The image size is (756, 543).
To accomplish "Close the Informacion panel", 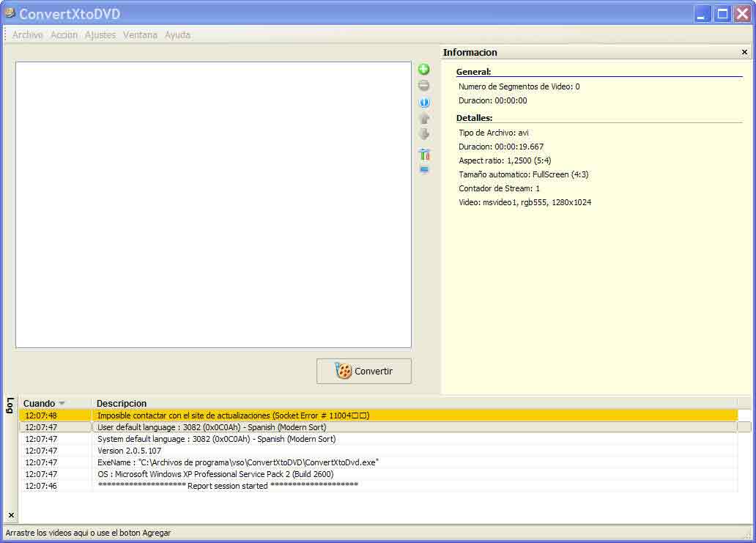I will click(x=744, y=52).
